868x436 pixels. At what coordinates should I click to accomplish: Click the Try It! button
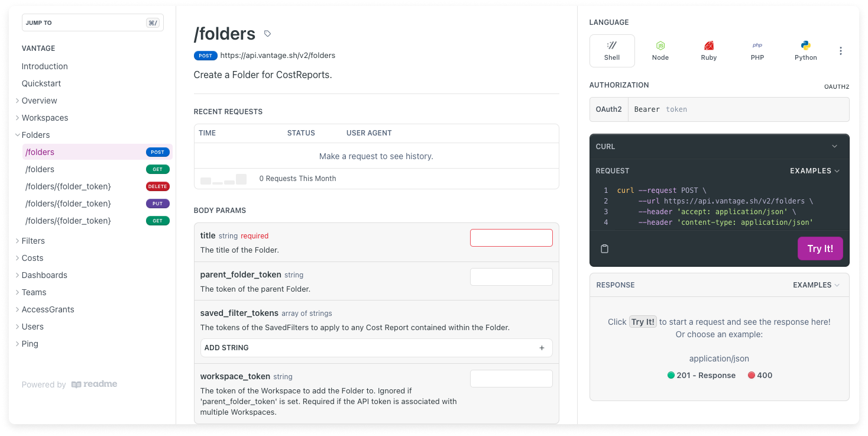click(x=820, y=248)
